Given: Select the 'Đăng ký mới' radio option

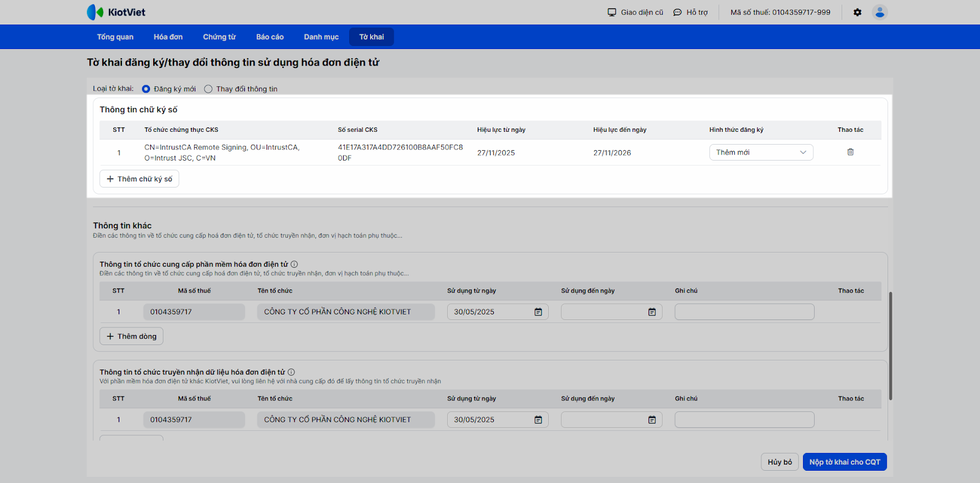Looking at the screenshot, I should point(146,89).
